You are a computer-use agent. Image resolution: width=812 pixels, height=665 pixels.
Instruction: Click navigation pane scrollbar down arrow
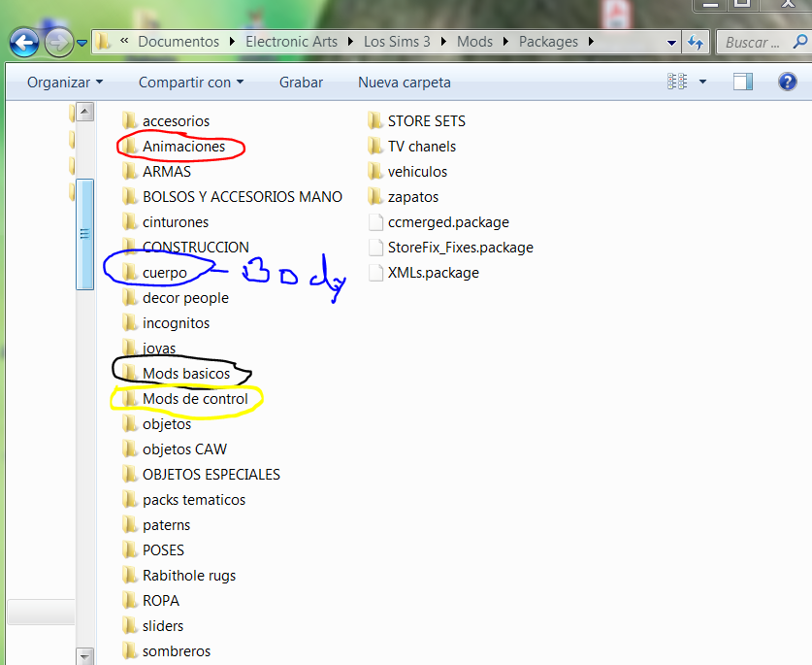pos(85,655)
